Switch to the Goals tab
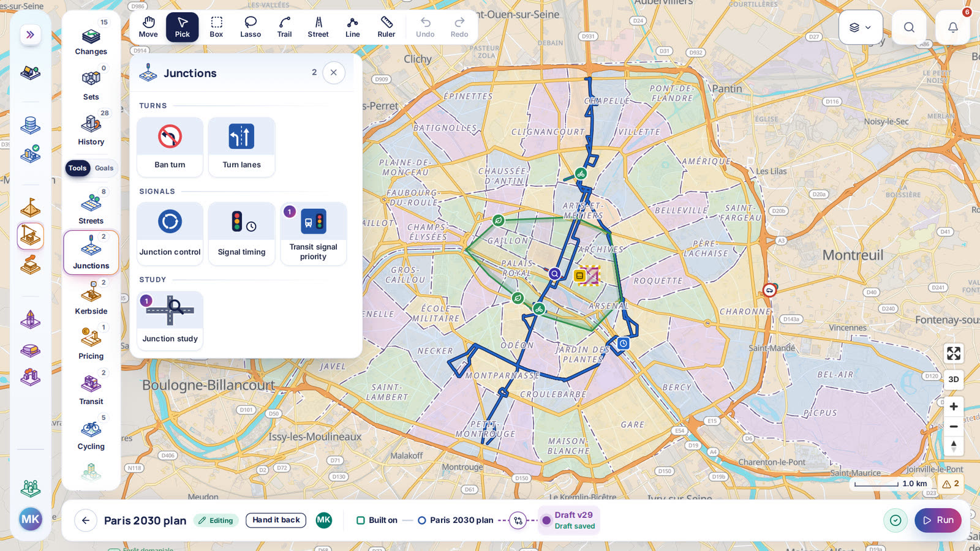 pyautogui.click(x=104, y=168)
